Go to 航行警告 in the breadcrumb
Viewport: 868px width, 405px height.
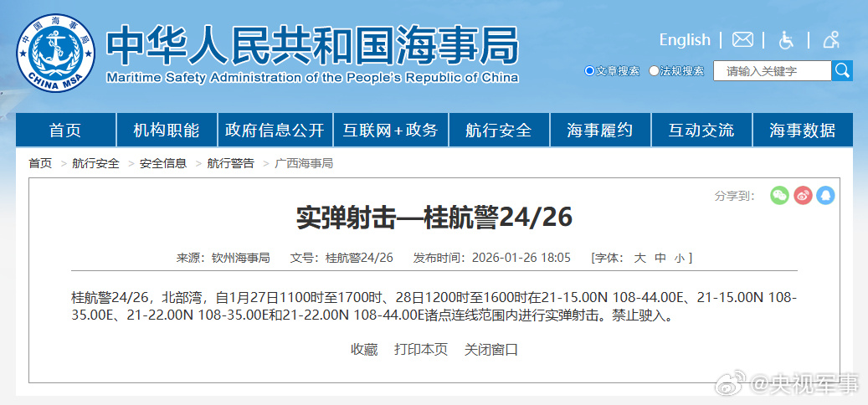click(230, 163)
